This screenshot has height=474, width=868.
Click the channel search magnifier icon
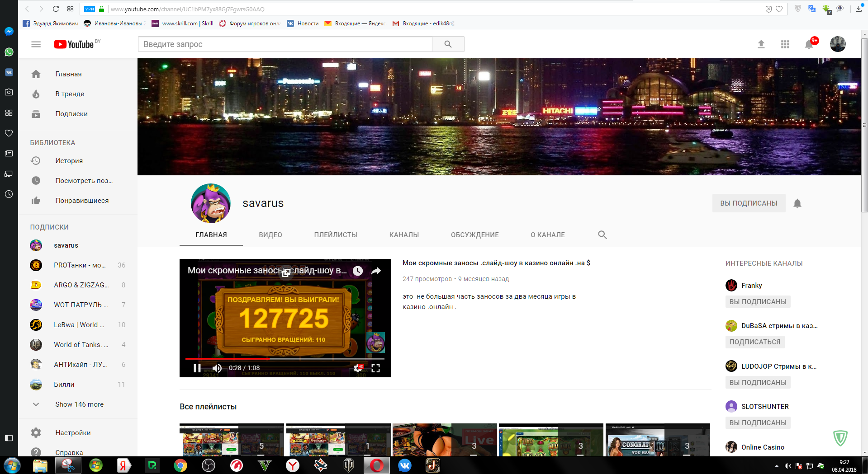tap(602, 235)
